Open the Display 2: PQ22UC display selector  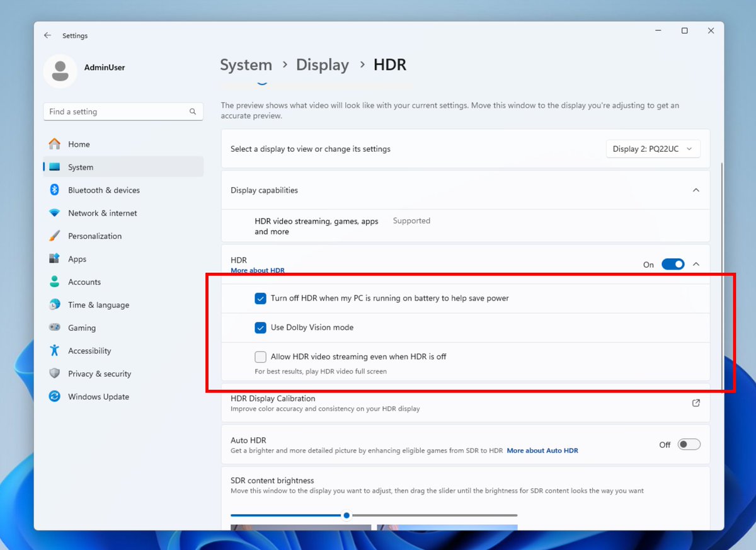653,148
